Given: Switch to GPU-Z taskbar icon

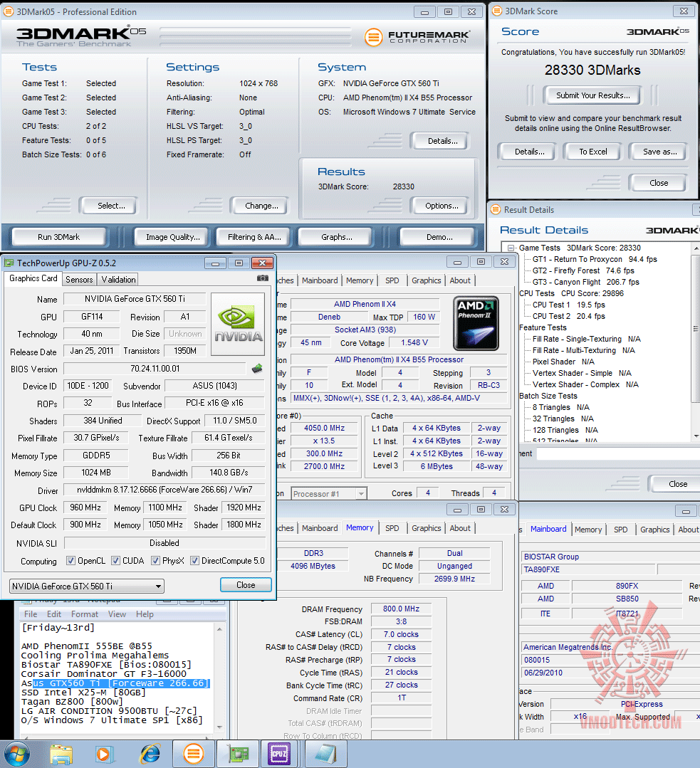Looking at the screenshot, I should (237, 754).
